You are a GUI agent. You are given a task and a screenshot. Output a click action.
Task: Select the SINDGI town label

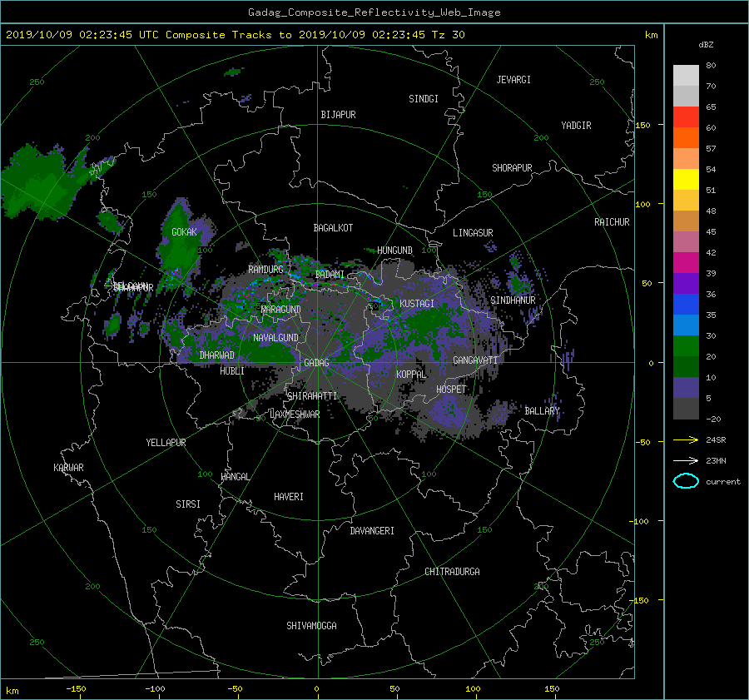pyautogui.click(x=424, y=99)
